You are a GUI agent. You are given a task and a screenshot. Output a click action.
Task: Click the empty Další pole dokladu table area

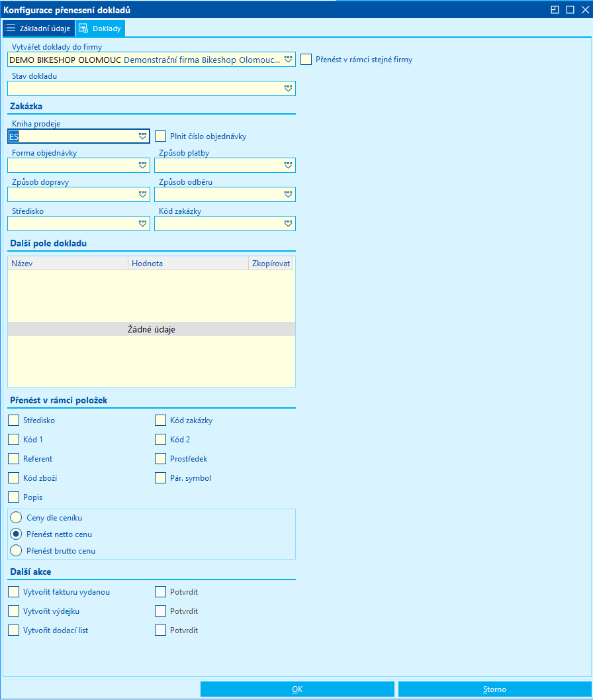click(x=152, y=328)
